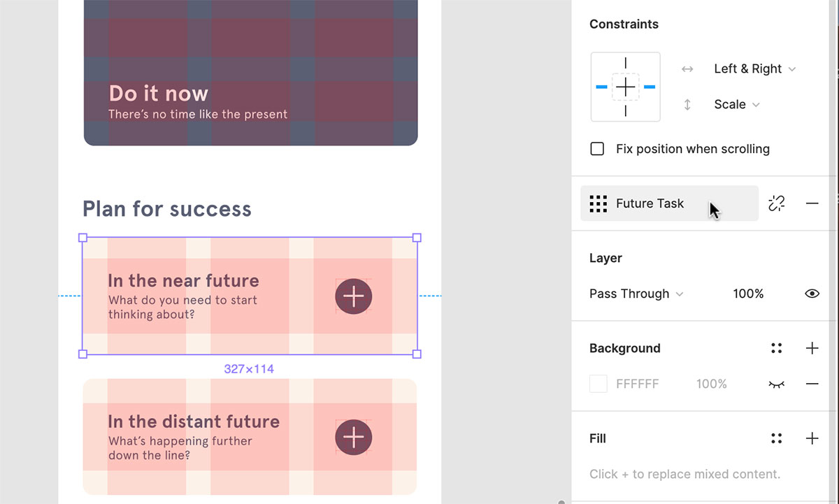Open the Pass Through blend mode dropdown
Image resolution: width=839 pixels, height=504 pixels.
pos(635,294)
